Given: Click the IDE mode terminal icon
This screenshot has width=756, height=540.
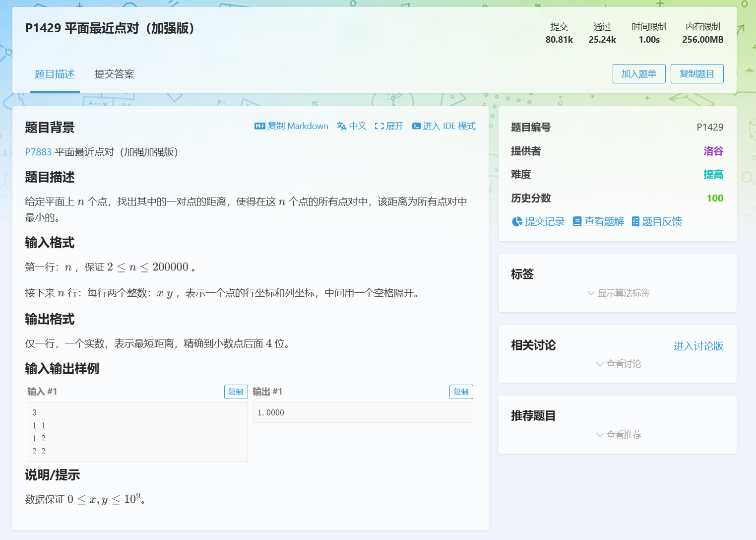Looking at the screenshot, I should [x=417, y=126].
